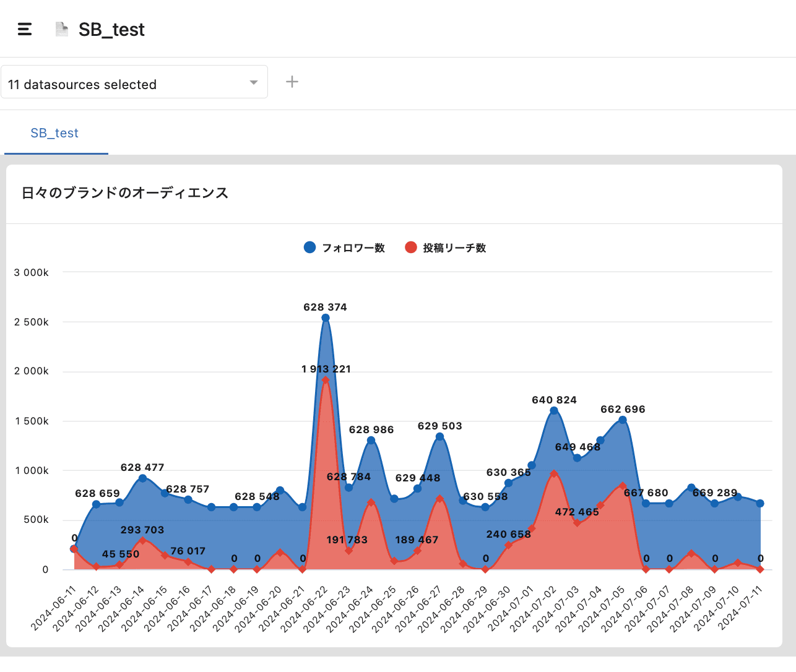The width and height of the screenshot is (796, 672).
Task: Click the blue point labeled 629 503
Action: [x=439, y=437]
